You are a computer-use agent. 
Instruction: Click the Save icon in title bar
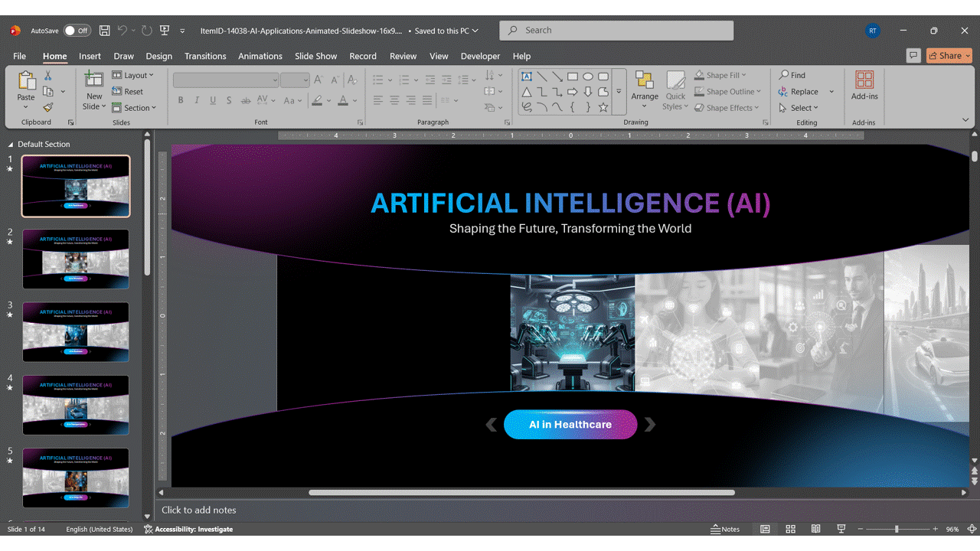click(x=105, y=31)
